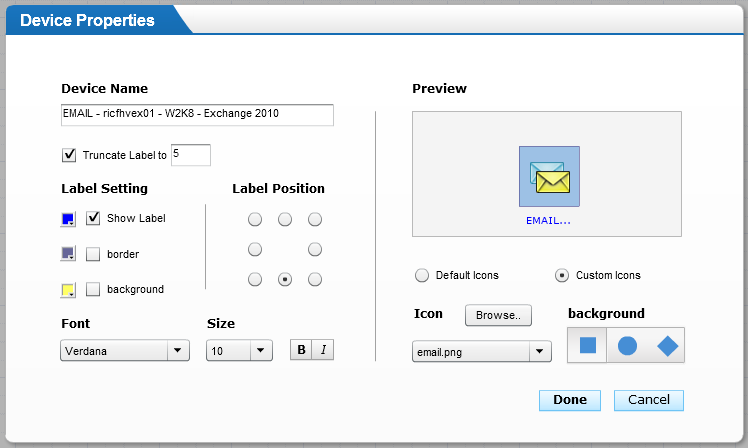
Task: Uncheck the Show Label checkbox
Action: point(93,218)
